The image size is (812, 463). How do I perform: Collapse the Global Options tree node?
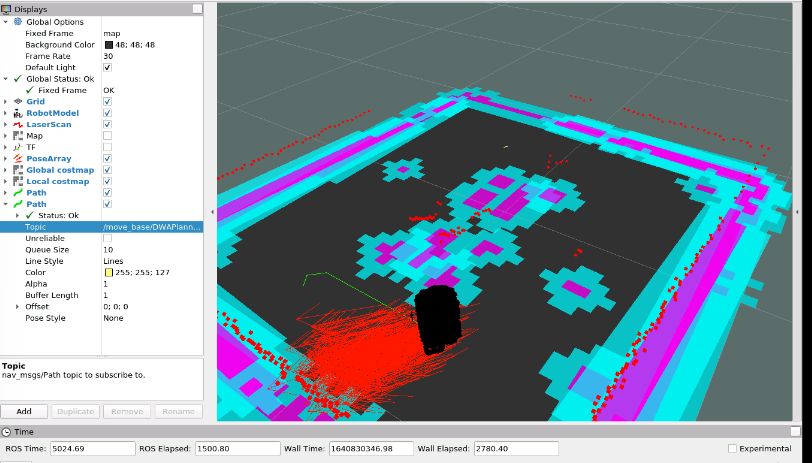tap(6, 22)
